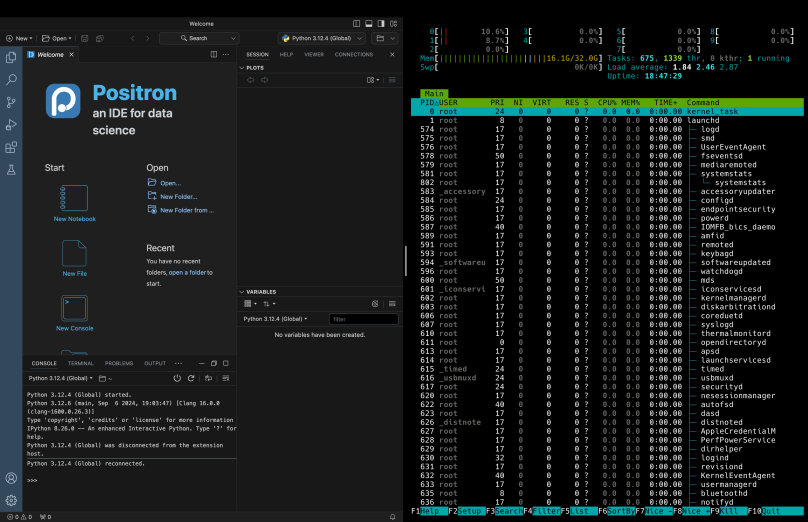Click the Variables pane rightmost toolbar icon

coord(392,304)
